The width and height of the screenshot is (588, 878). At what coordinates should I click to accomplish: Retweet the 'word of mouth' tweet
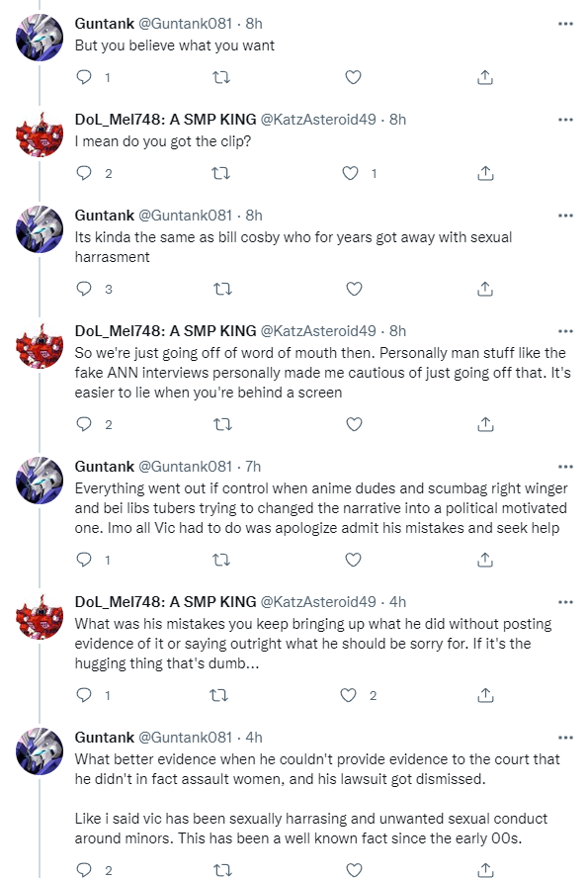222,424
